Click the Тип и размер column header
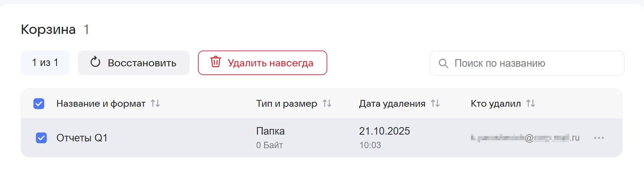This screenshot has height=181, width=644. coord(287,104)
